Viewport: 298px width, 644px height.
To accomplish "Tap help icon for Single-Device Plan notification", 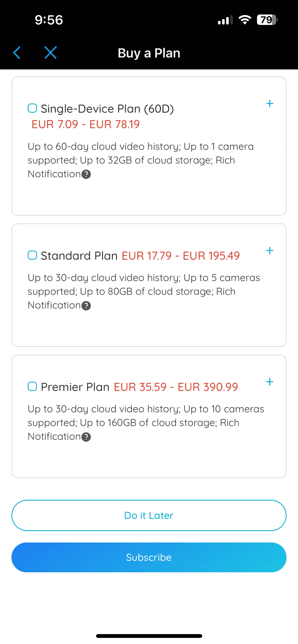I will pyautogui.click(x=86, y=174).
